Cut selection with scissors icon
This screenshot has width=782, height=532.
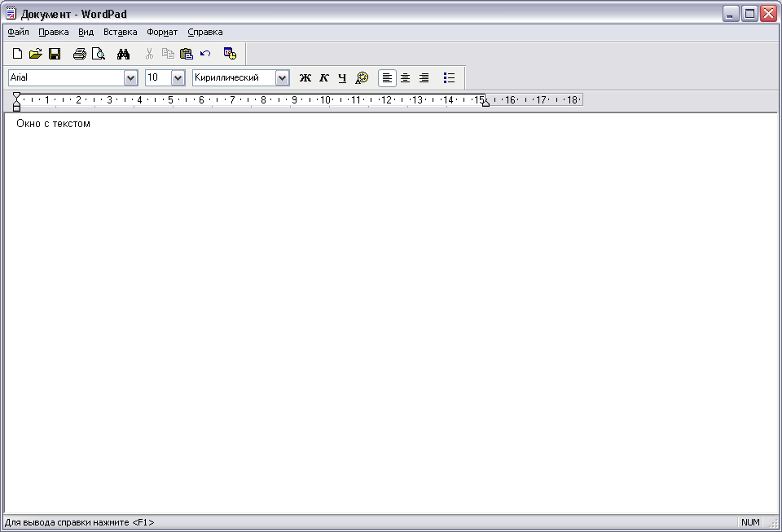[x=149, y=54]
